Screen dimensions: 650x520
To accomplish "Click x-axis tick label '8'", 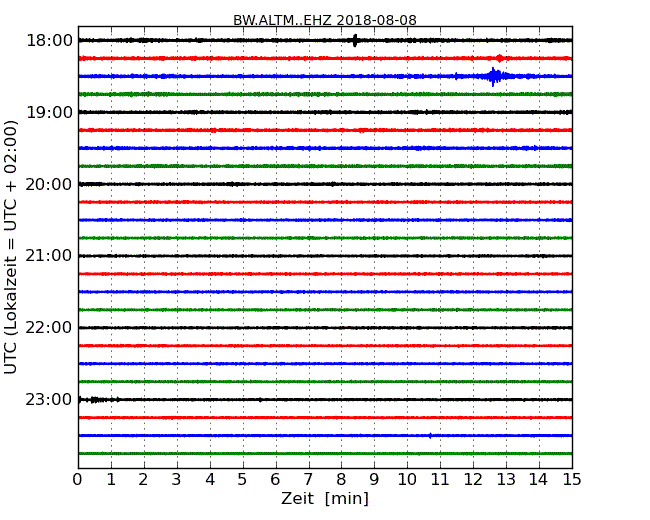I will click(342, 480).
